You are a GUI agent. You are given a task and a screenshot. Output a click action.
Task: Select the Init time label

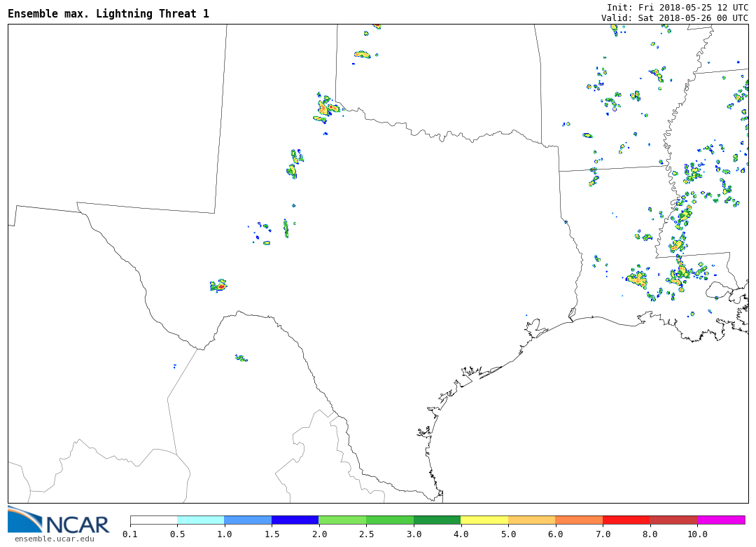677,7
